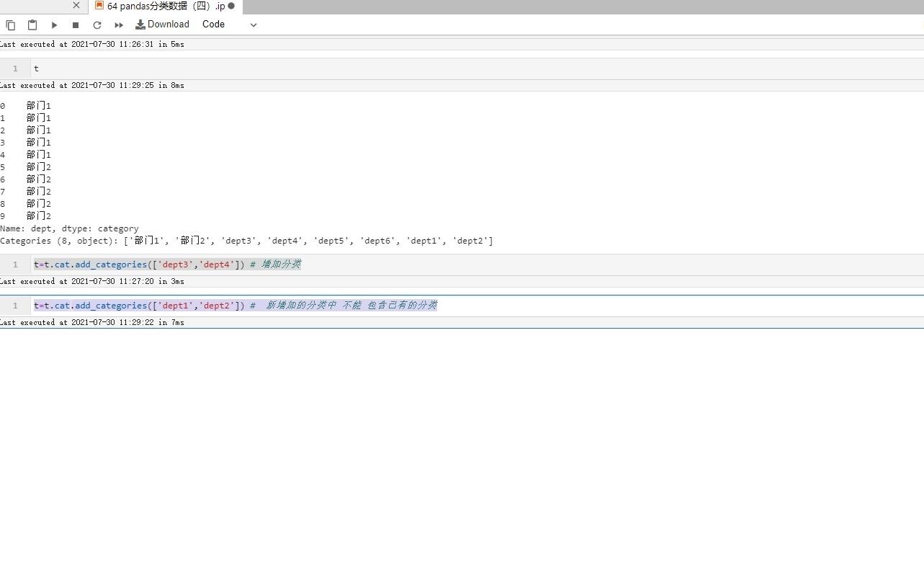This screenshot has width=924, height=578.
Task: Paste cells using the clipboard icon
Action: click(x=32, y=25)
